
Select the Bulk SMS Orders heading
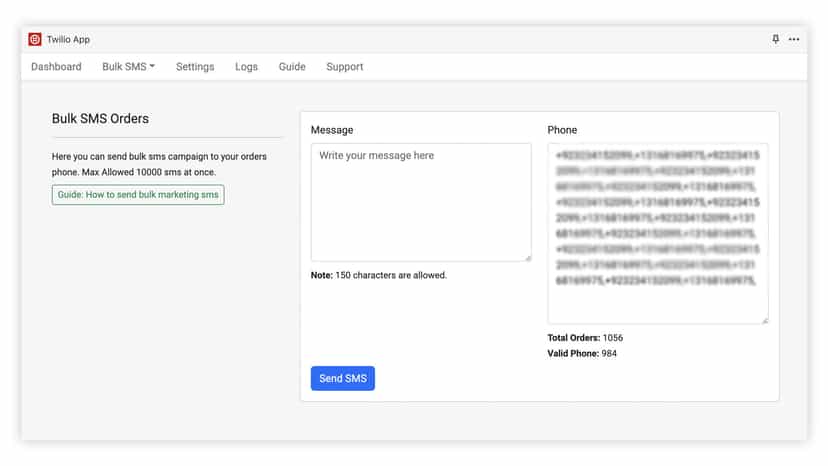point(100,118)
